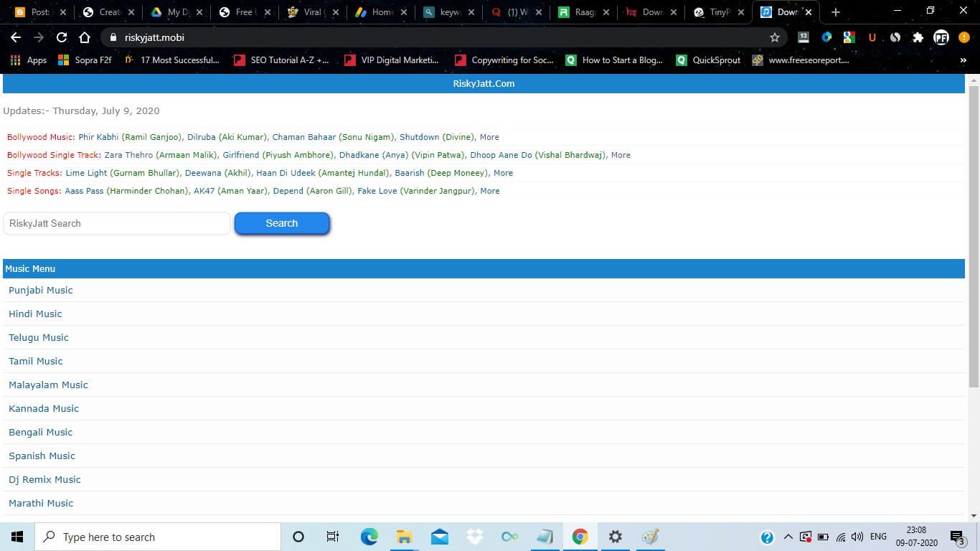Open Phir Kabhi (Ramil Ganjoo) link
This screenshot has height=551, width=980.
click(x=131, y=137)
